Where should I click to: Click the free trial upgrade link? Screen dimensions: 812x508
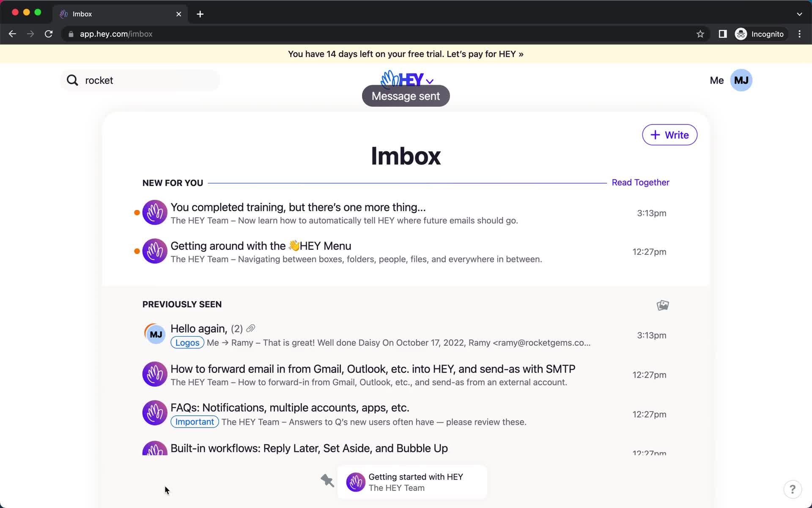tap(406, 53)
